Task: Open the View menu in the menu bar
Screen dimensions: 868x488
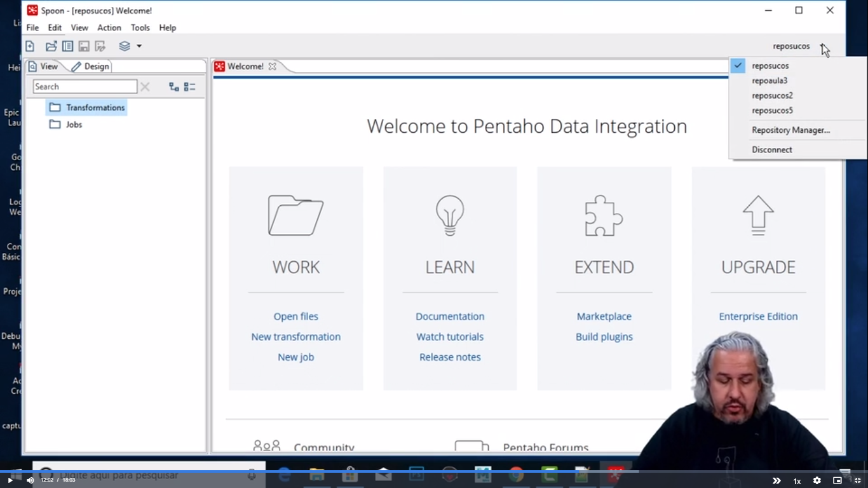Action: pyautogui.click(x=79, y=28)
